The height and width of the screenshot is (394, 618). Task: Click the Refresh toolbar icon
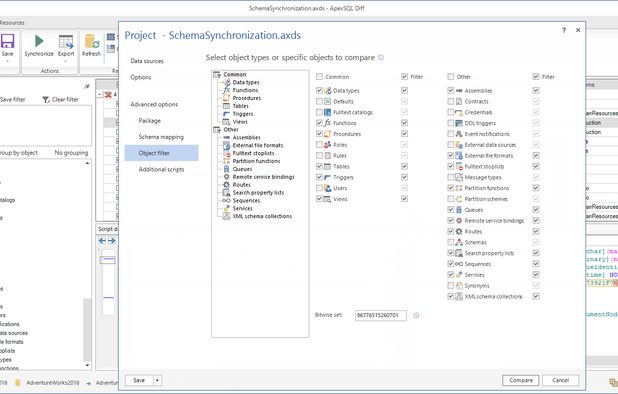click(91, 42)
